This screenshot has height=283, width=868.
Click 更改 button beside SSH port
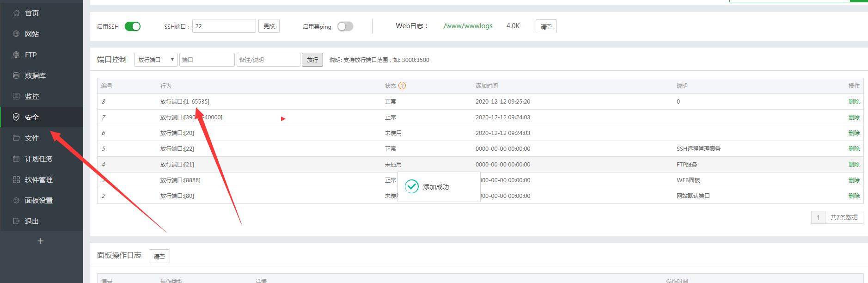pyautogui.click(x=269, y=26)
